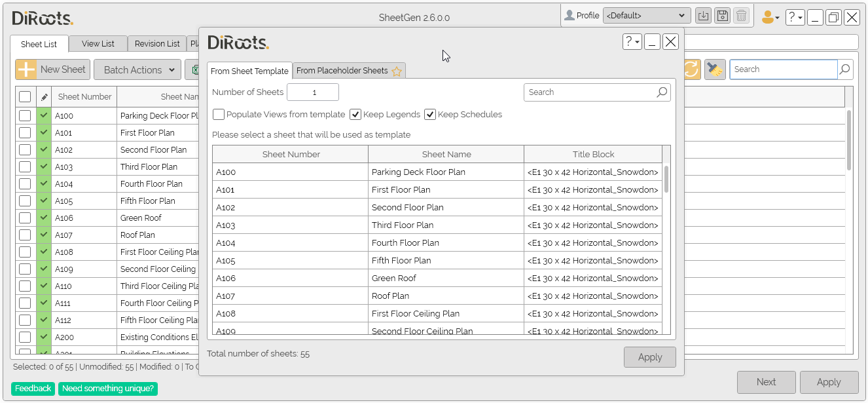Switch to the View List tab
Screen dimensions: 868x403
pos(98,44)
